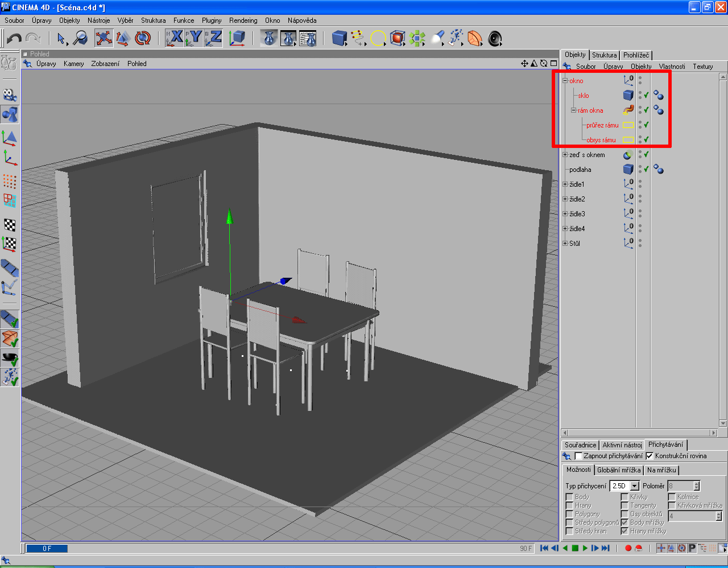Enable Zapnout přichytávání checkbox
The image size is (728, 568).
(x=578, y=456)
